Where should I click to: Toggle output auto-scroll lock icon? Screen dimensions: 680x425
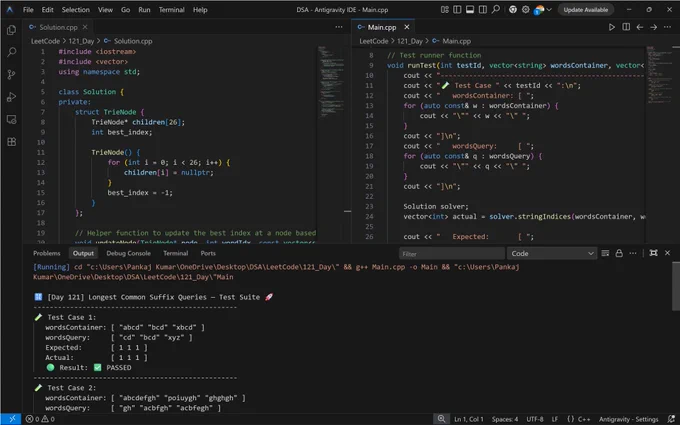click(x=619, y=253)
